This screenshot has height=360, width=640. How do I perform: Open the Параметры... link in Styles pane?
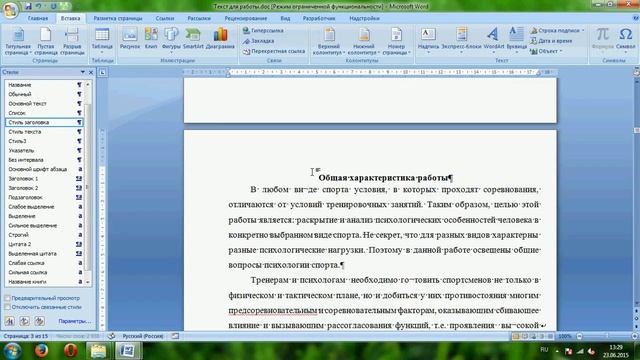[x=74, y=321]
